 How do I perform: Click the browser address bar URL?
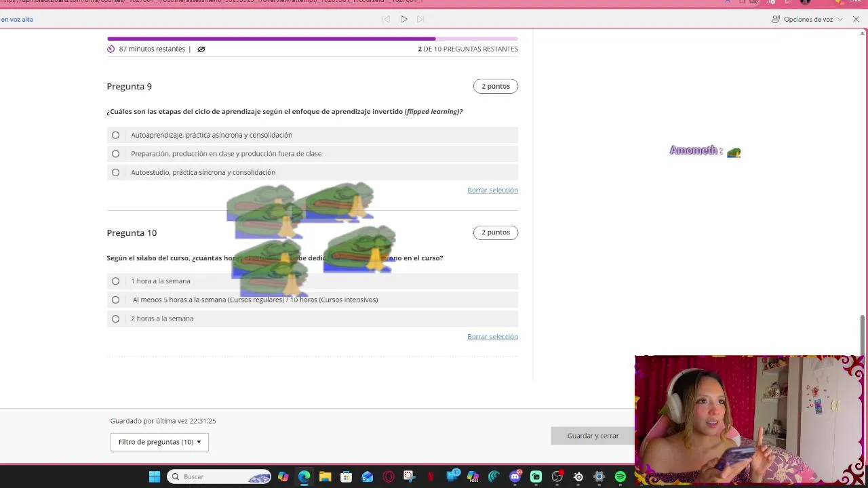click(x=210, y=2)
